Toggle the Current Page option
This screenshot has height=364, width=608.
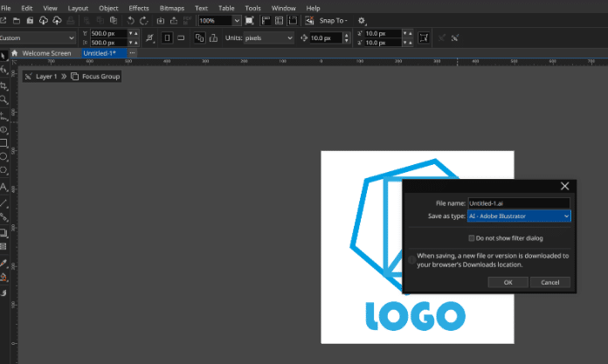(213, 38)
